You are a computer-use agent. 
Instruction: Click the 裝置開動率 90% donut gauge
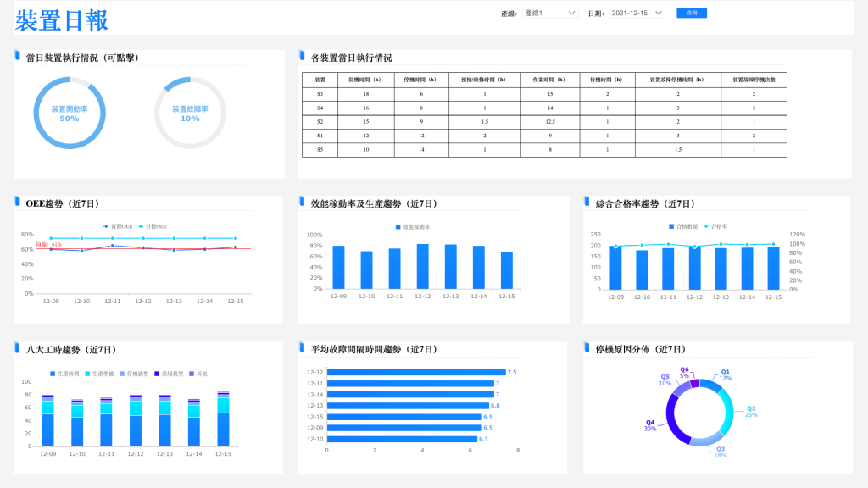point(70,113)
